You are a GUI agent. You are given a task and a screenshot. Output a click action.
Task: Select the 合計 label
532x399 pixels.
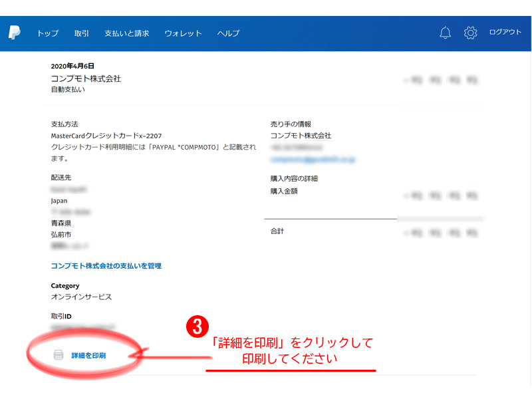tap(277, 231)
